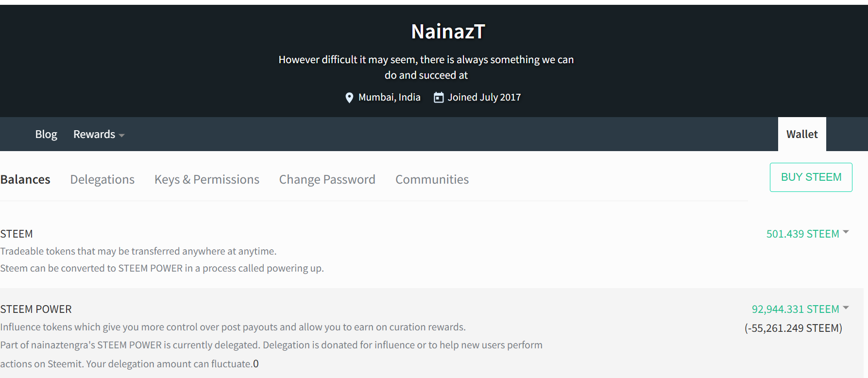
Task: Click the calendar joined icon
Action: [x=439, y=97]
